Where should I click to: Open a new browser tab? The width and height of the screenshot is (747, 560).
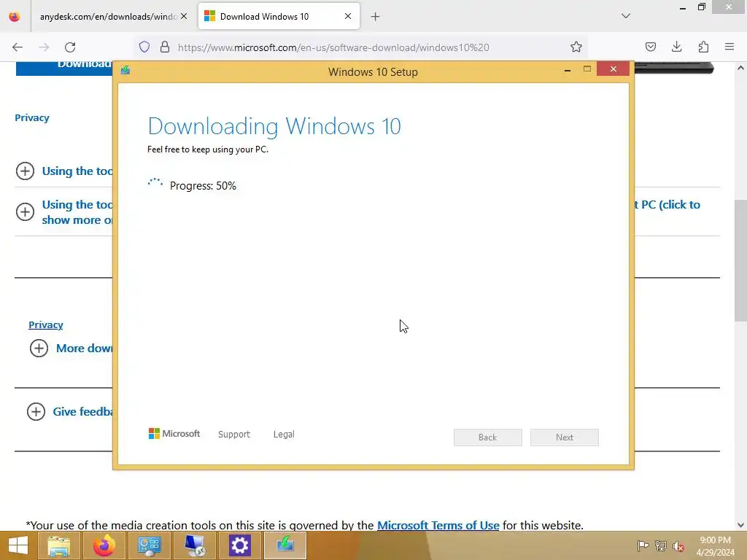(376, 17)
